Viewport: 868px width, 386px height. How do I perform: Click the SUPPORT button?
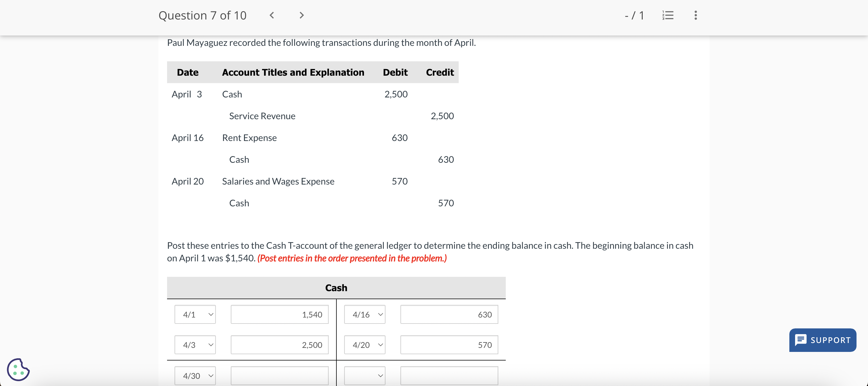coord(823,340)
